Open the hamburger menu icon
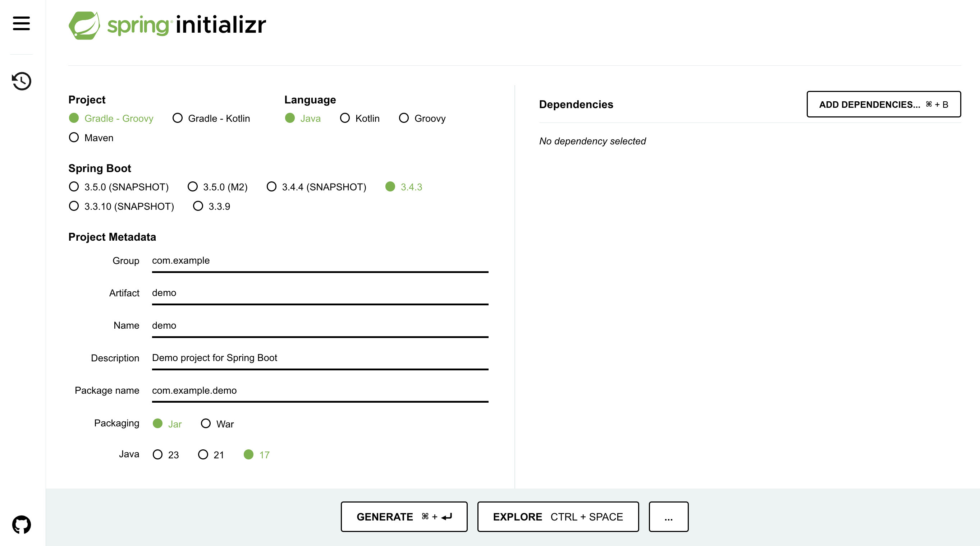Image resolution: width=980 pixels, height=546 pixels. 21,23
